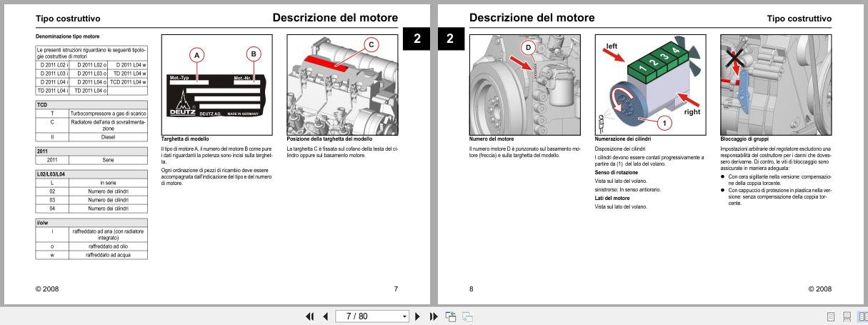Image resolution: width=868 pixels, height=325 pixels.
Task: Click the 'raffreddato ad olio' cell
Action: pos(107,246)
